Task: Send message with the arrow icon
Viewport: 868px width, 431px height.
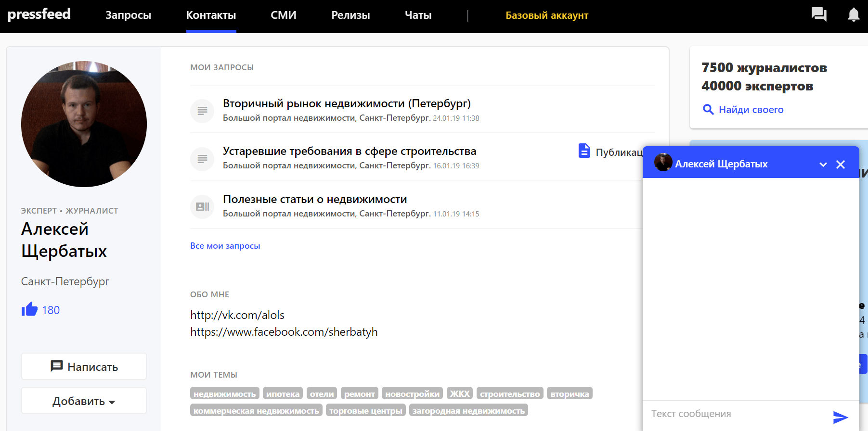Action: (840, 417)
